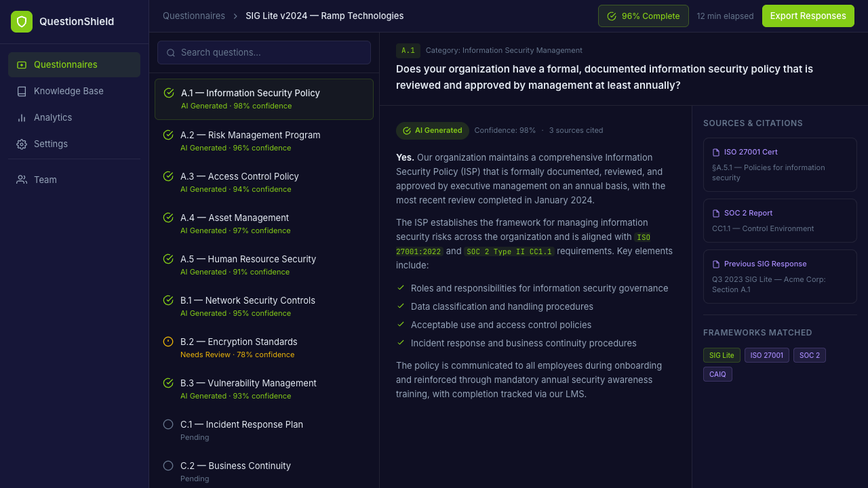Click the Questionnaires sidebar icon
This screenshot has height=488, width=868.
tap(22, 65)
